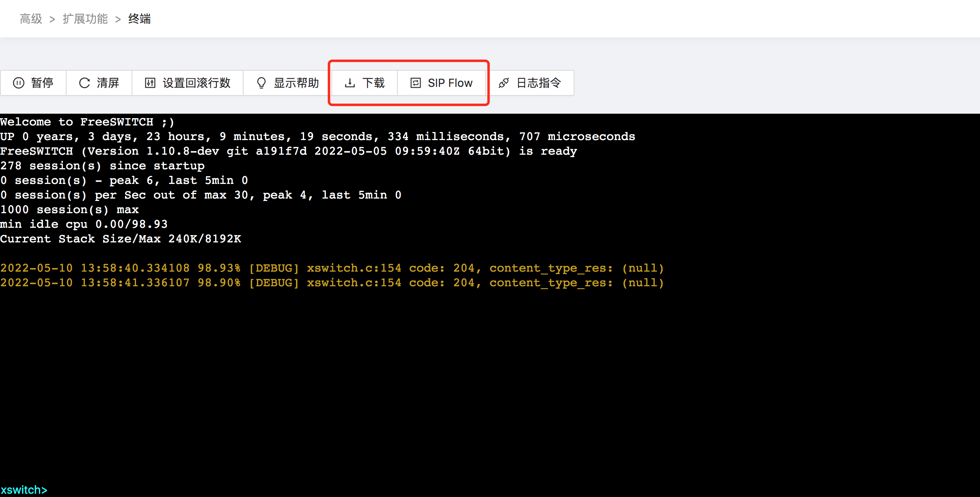
Task: Click the lightbulb icon beside 显示帮助
Action: click(x=261, y=83)
